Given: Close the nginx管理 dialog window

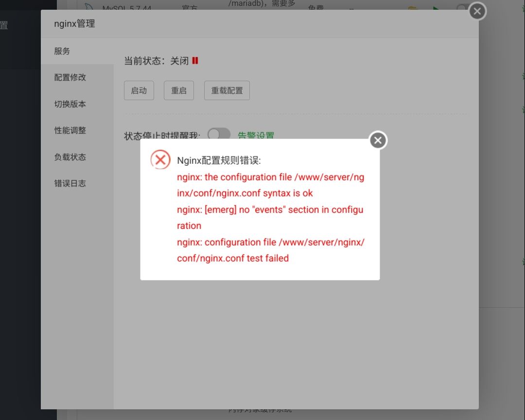Looking at the screenshot, I should pyautogui.click(x=477, y=11).
